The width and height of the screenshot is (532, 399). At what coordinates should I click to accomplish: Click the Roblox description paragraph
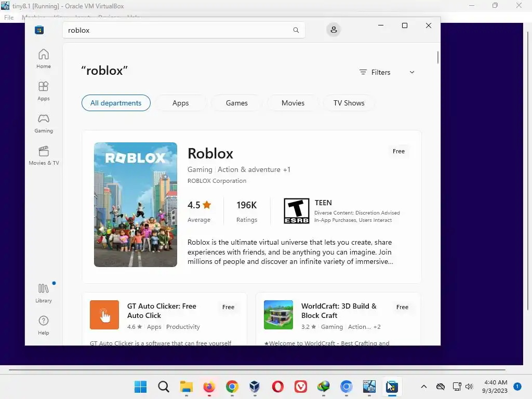pyautogui.click(x=290, y=252)
